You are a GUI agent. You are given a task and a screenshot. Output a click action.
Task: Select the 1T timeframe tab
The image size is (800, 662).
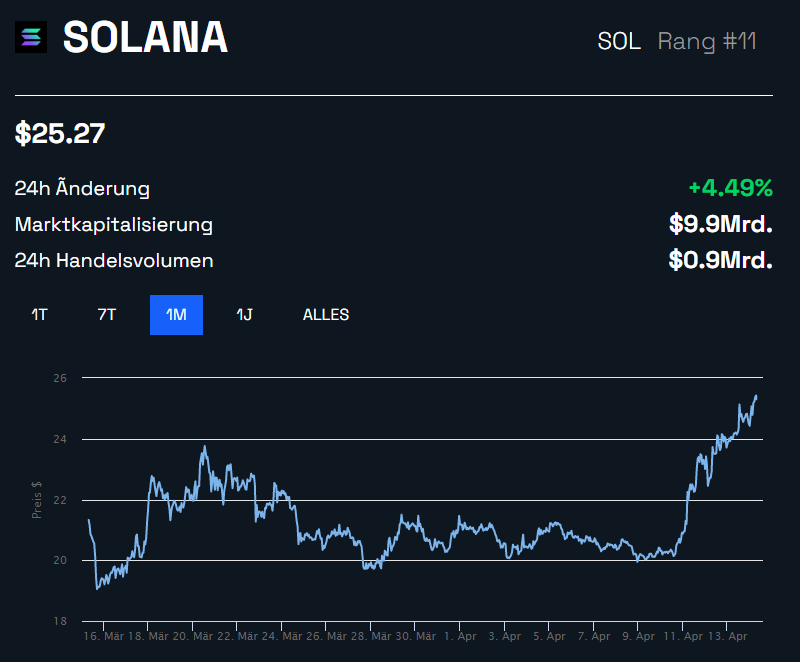pyautogui.click(x=37, y=314)
